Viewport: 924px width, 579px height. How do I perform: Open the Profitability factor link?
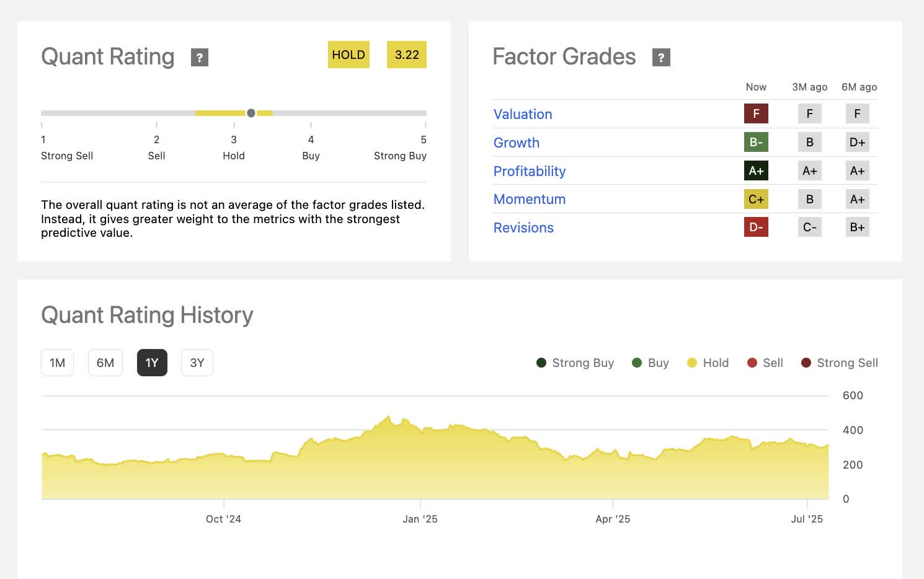tap(530, 172)
